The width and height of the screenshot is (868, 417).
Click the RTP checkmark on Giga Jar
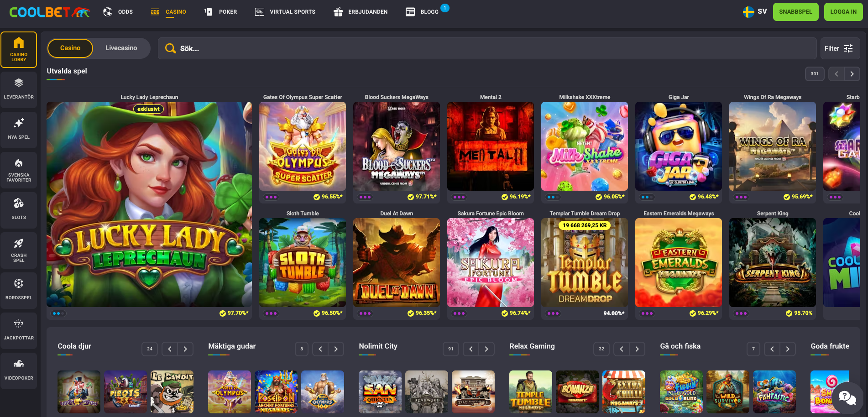coord(693,197)
